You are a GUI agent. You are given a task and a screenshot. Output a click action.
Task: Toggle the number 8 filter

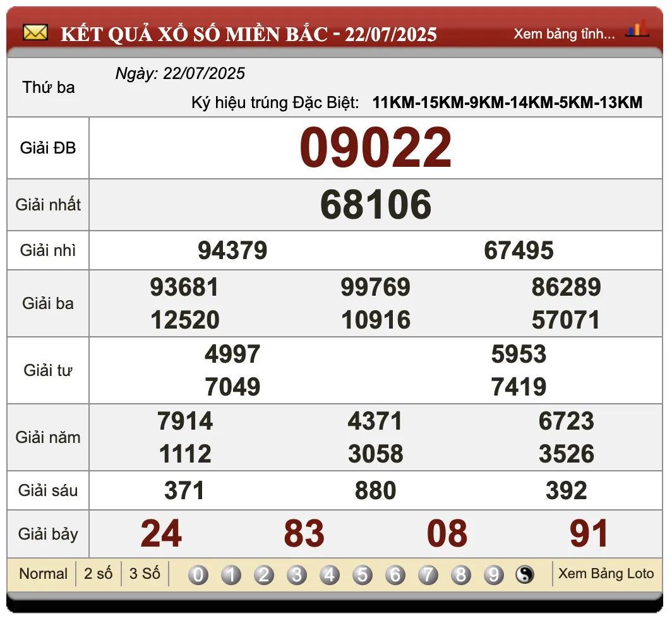[462, 574]
